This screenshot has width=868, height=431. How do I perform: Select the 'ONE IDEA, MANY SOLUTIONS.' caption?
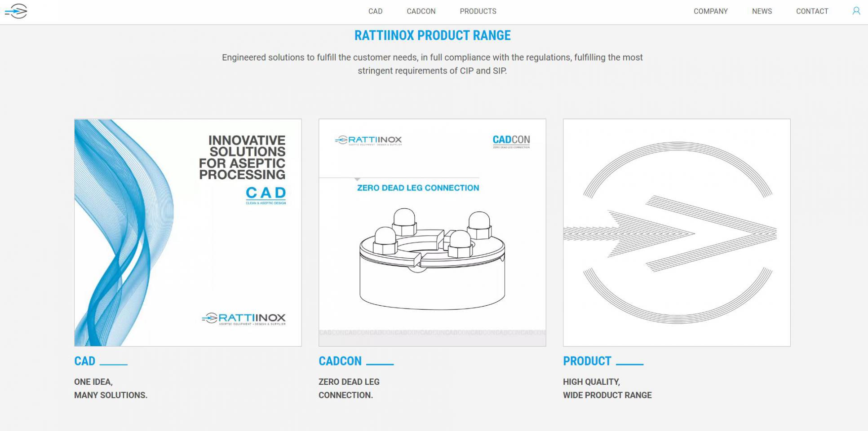[111, 388]
